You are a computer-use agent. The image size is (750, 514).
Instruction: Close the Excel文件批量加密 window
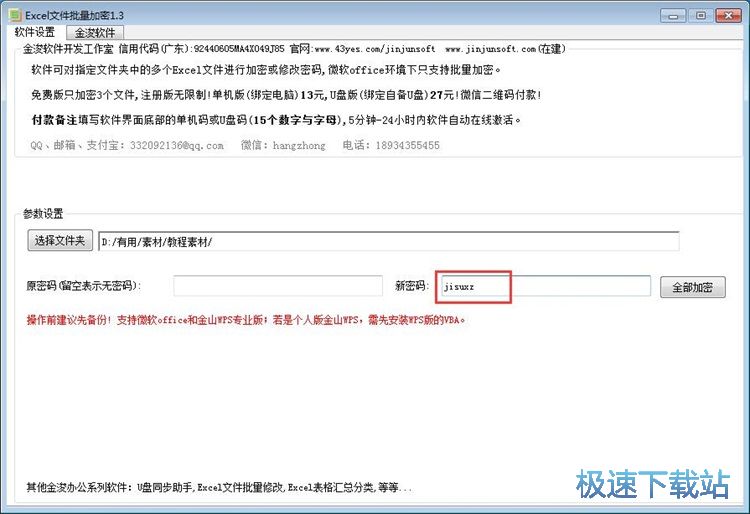(x=728, y=16)
